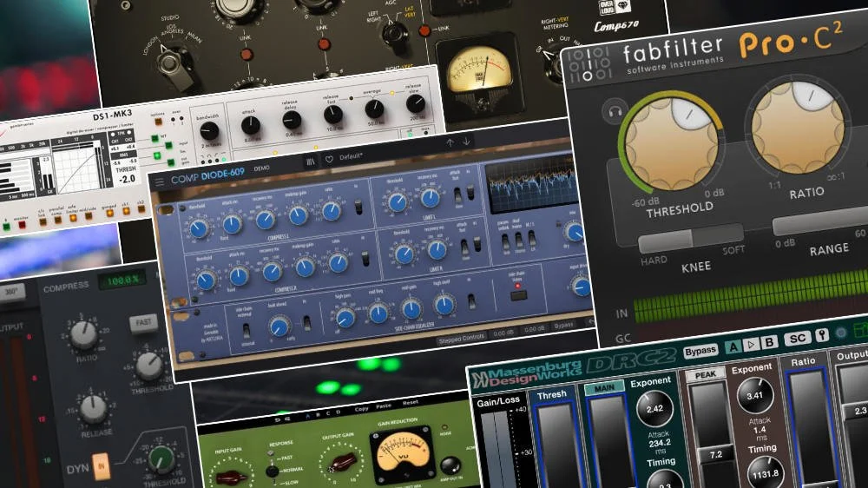Image resolution: width=868 pixels, height=488 pixels.
Task: Click the options button on DS1-MK3
Action: click(x=159, y=122)
